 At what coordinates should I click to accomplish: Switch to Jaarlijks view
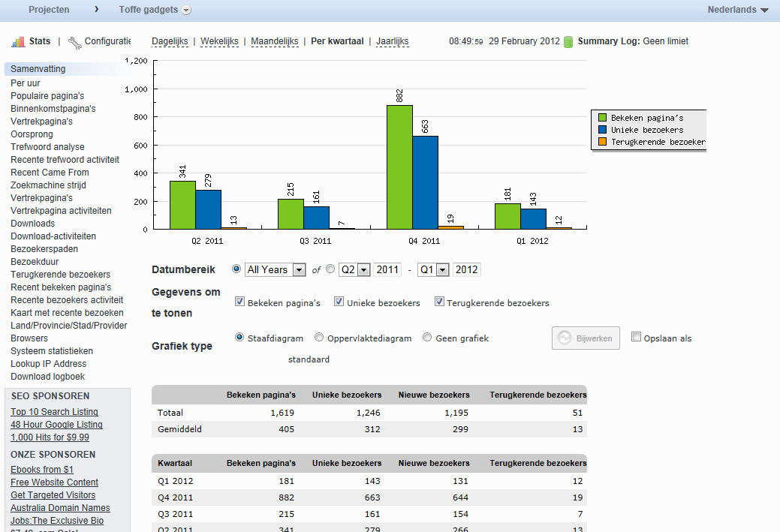click(x=392, y=41)
